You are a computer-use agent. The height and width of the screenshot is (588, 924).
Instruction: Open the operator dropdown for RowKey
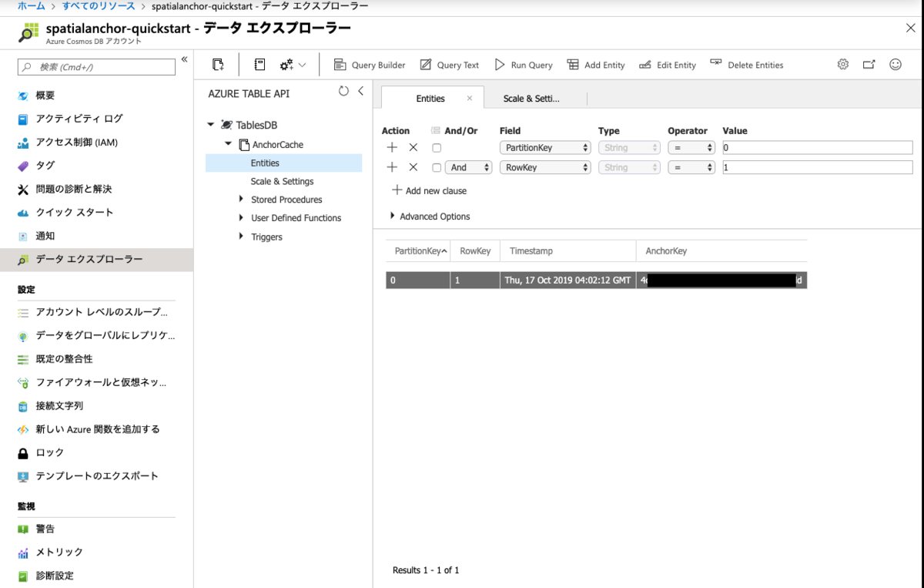click(691, 167)
